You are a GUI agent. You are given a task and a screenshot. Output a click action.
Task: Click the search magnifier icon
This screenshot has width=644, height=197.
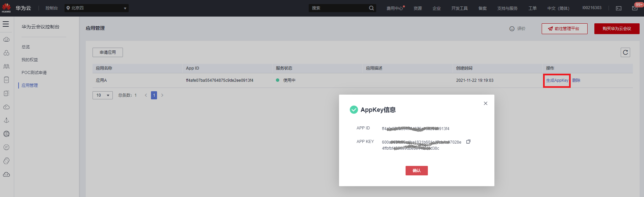pos(371,8)
